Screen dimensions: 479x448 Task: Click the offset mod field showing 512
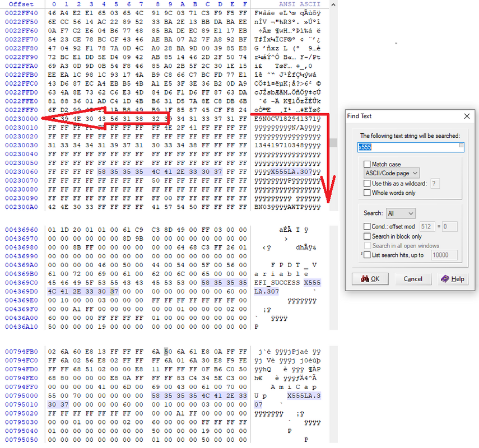coord(427,227)
